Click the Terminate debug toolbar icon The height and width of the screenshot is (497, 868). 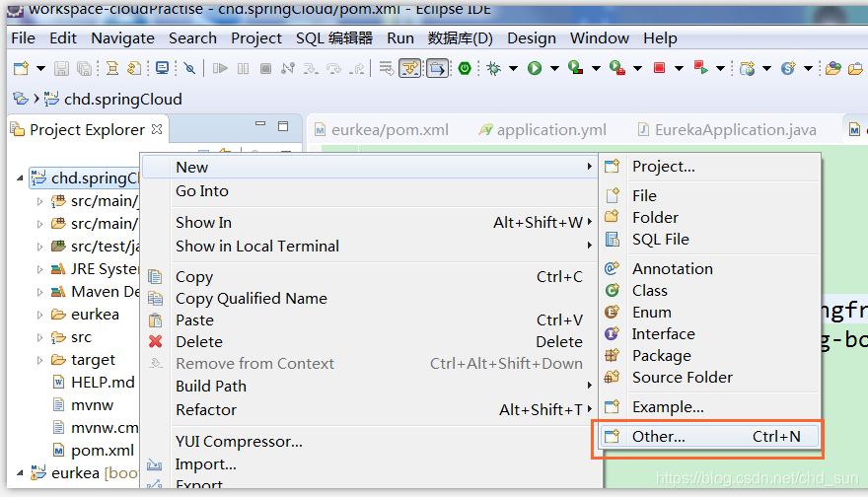[x=265, y=68]
